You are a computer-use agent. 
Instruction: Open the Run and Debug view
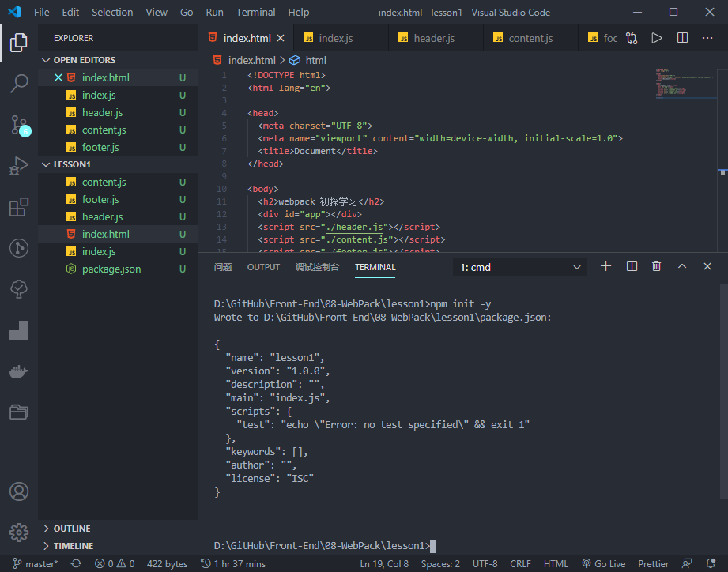[x=18, y=166]
